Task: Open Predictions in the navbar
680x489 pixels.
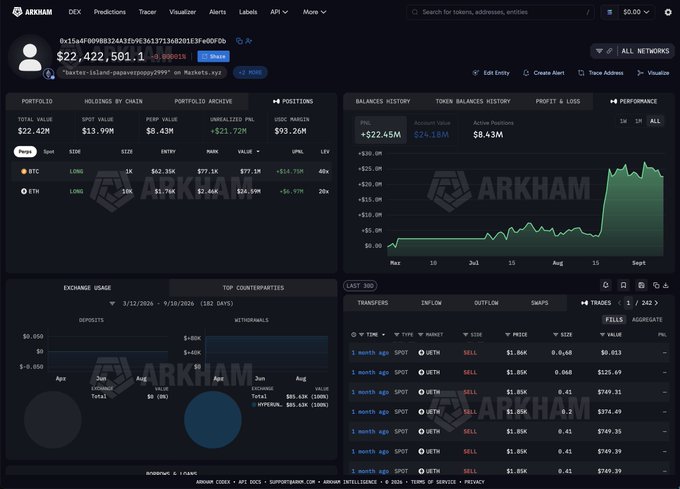Action: point(110,12)
